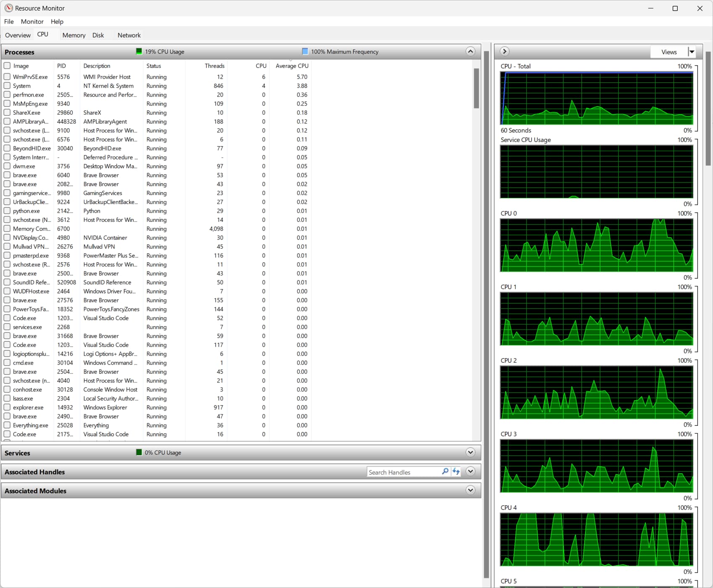Open the Views dropdown arrow
Screen dimensions: 713x588
[x=692, y=52]
